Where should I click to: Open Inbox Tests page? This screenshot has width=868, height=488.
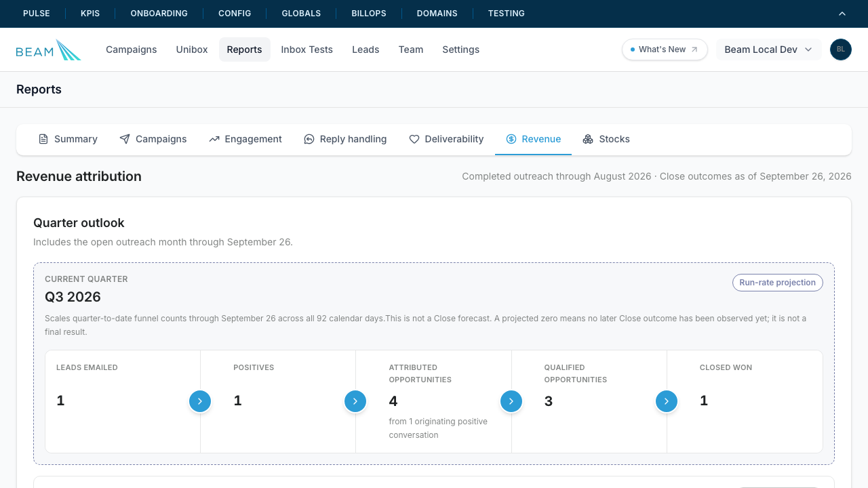307,49
